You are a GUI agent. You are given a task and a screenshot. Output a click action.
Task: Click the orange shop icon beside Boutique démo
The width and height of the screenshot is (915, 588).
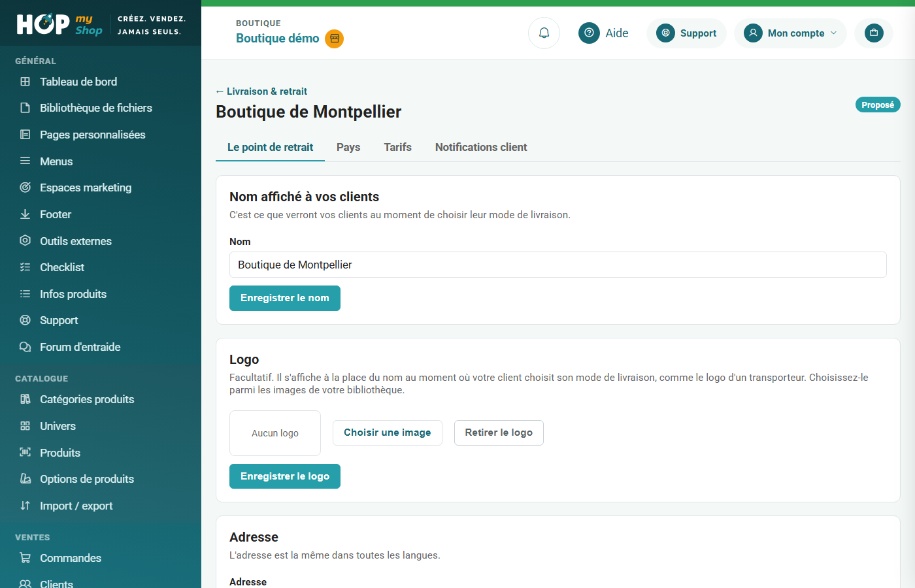click(x=335, y=39)
